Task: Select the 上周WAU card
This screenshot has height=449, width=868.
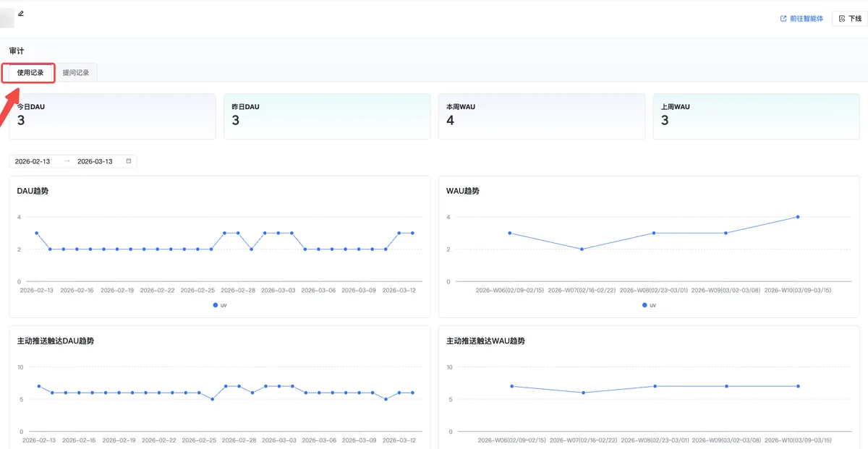Action: point(756,116)
